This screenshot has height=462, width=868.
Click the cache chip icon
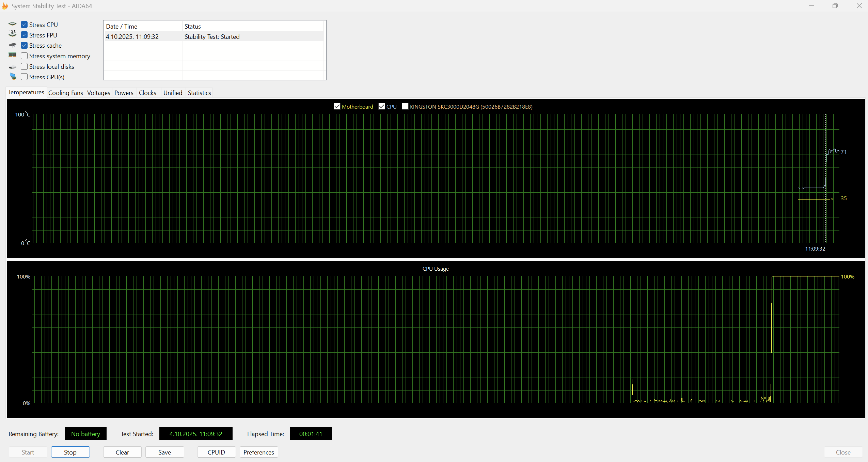coord(13,45)
